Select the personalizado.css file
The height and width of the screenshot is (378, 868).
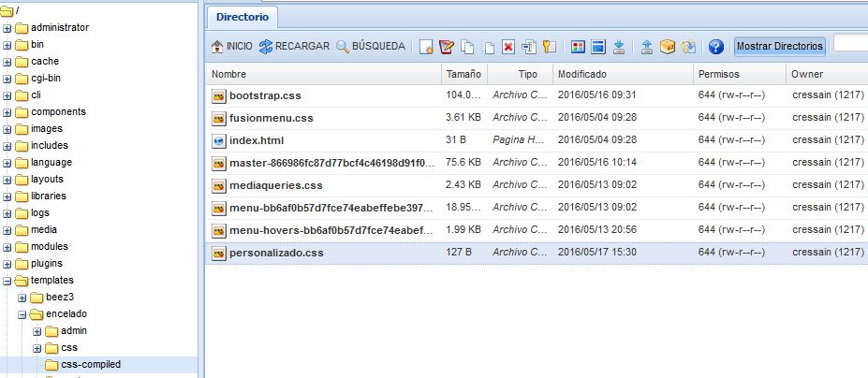pyautogui.click(x=276, y=253)
